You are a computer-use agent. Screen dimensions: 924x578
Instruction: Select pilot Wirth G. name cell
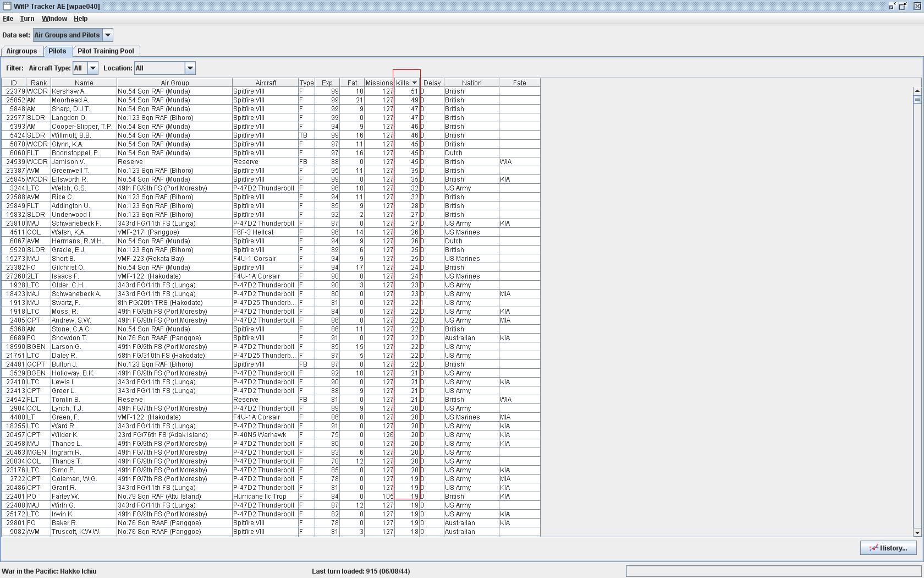pos(84,505)
